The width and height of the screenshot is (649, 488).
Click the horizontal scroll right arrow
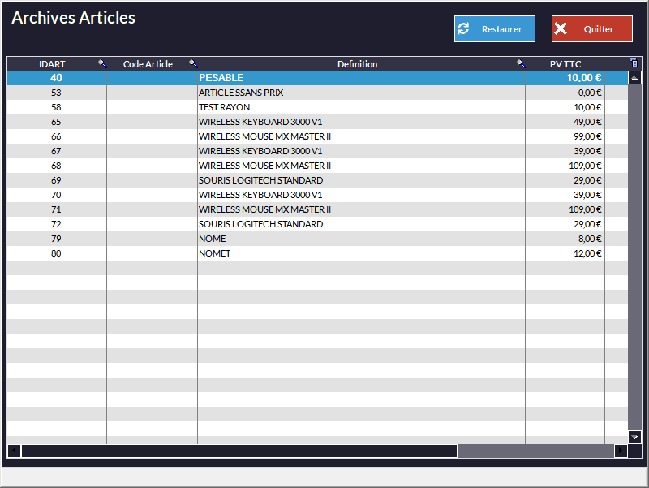click(620, 451)
